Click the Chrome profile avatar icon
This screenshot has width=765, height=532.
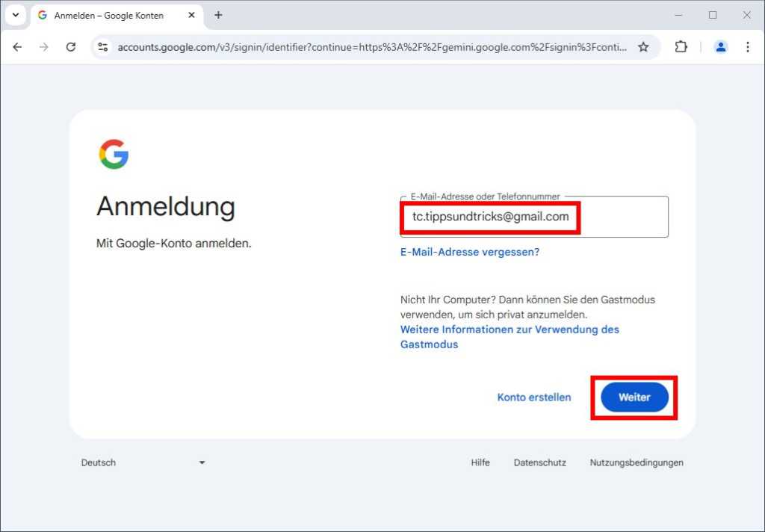pos(720,46)
